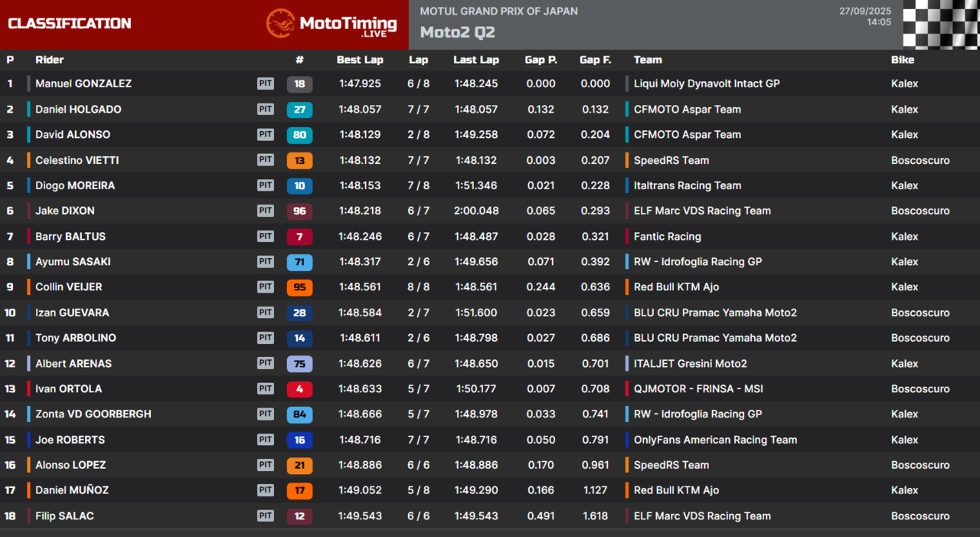Click last lap 2:00.048

[476, 211]
